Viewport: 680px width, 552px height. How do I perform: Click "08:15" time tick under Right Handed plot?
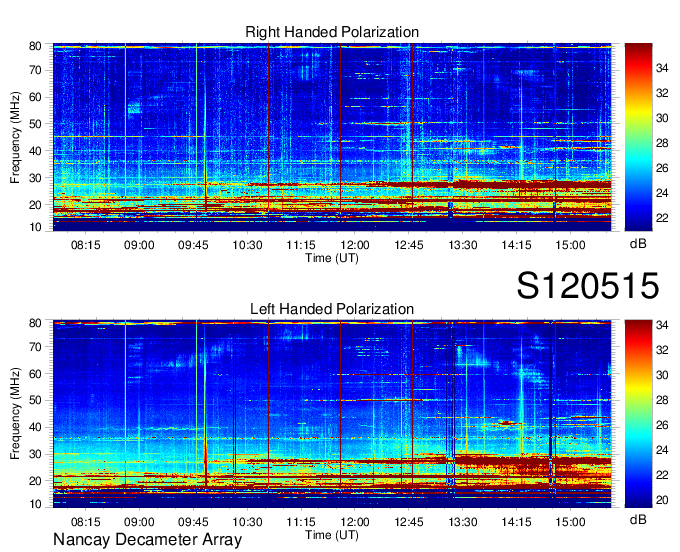click(x=85, y=245)
